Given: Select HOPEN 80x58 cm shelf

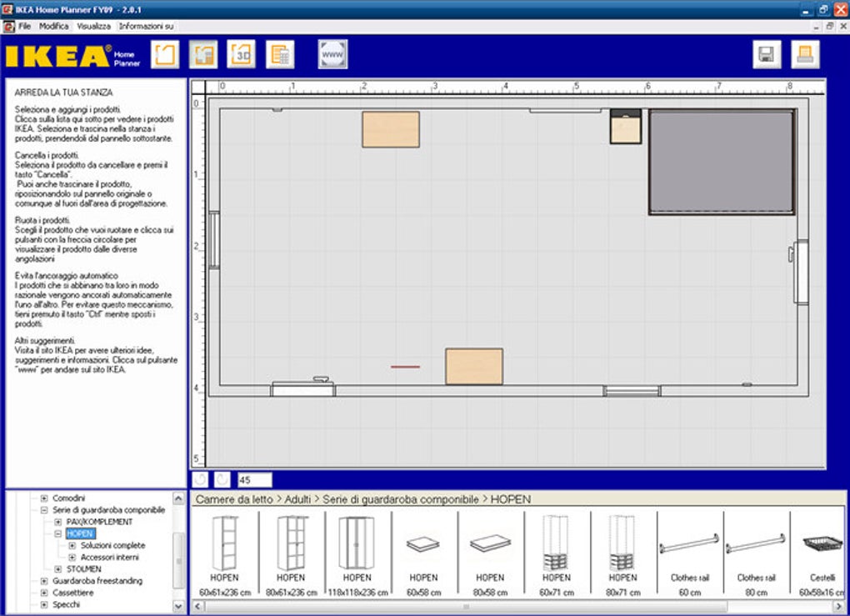Looking at the screenshot, I should pos(490,555).
